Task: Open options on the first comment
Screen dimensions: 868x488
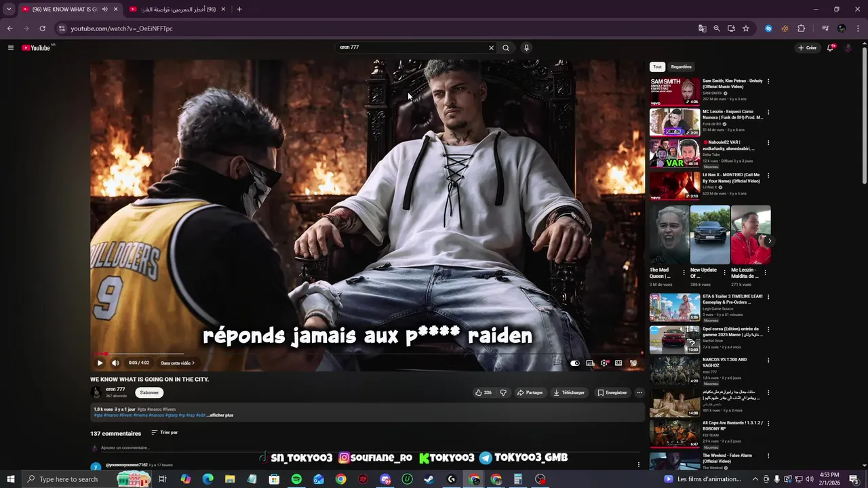Action: pyautogui.click(x=638, y=465)
